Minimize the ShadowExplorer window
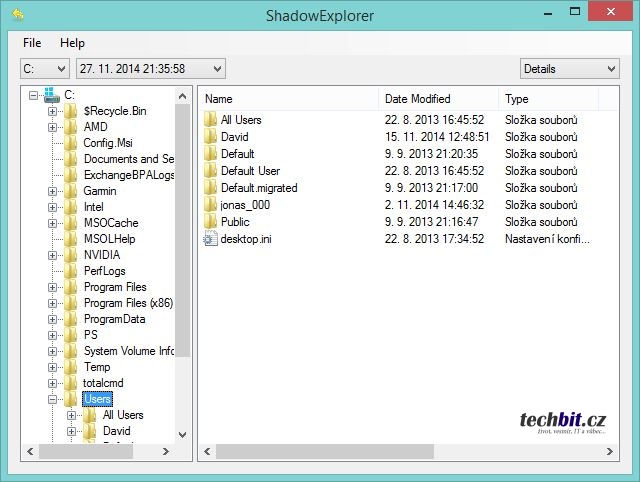This screenshot has width=640, height=482. pyautogui.click(x=548, y=12)
